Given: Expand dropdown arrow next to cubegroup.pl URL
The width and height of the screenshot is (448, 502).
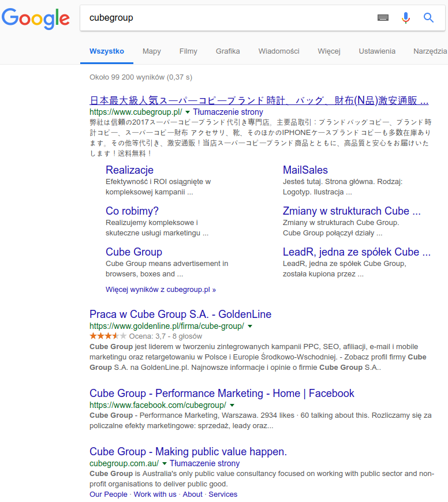Looking at the screenshot, I should coord(188,112).
